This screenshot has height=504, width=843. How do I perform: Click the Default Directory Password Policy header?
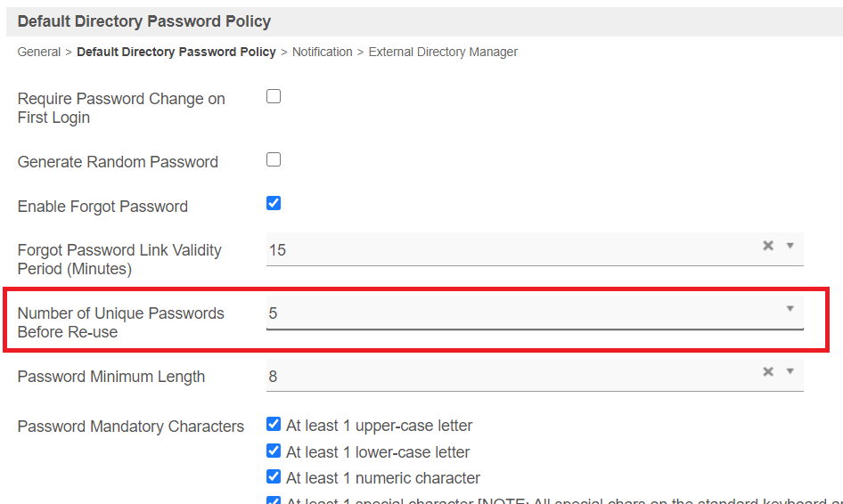144,20
